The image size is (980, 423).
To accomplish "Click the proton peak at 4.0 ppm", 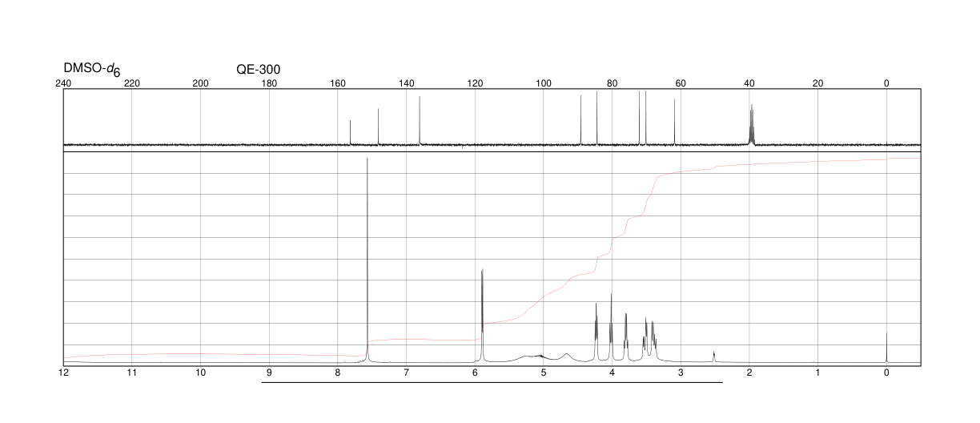I will click(x=611, y=327).
